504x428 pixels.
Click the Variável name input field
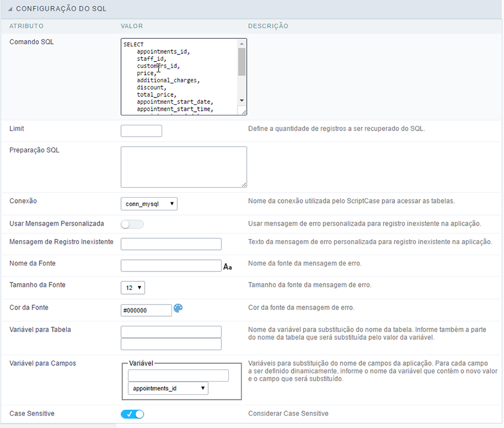coord(178,376)
